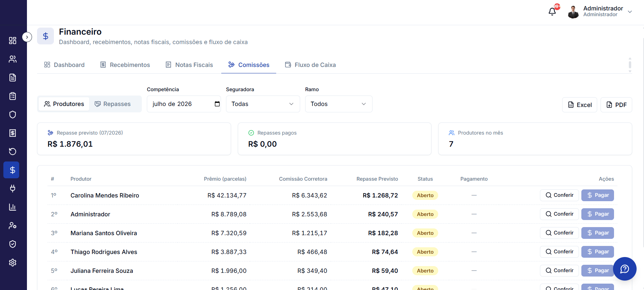This screenshot has height=290, width=644.
Task: Export to Excel
Action: tap(580, 105)
